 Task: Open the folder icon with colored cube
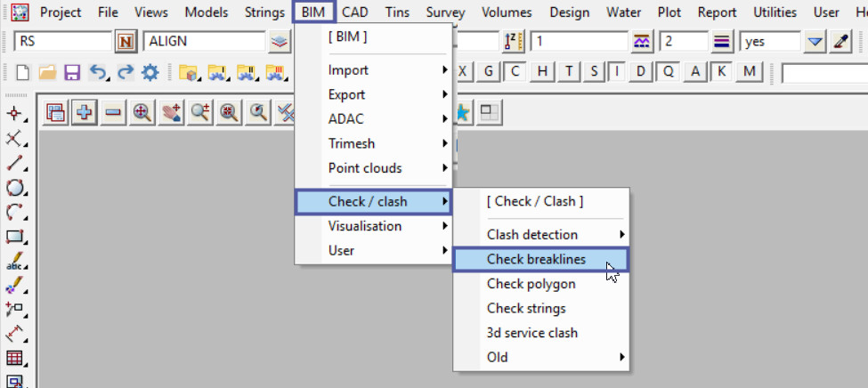tap(190, 72)
